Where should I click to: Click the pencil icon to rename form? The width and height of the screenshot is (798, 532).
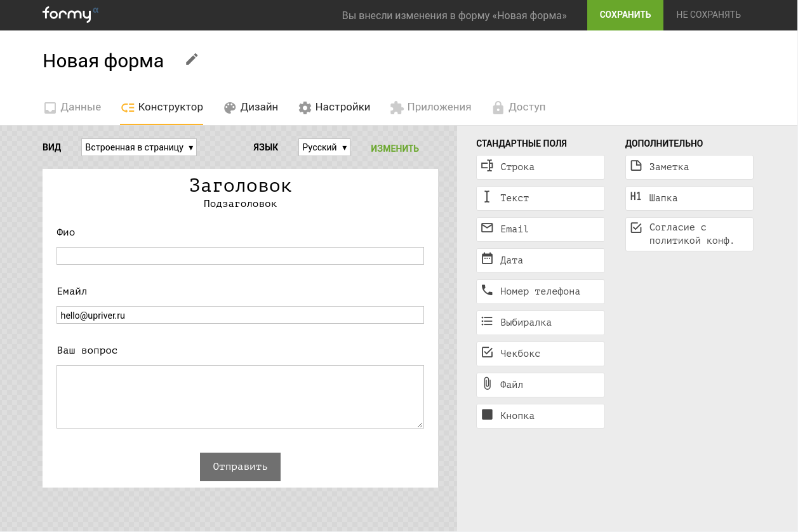point(192,59)
